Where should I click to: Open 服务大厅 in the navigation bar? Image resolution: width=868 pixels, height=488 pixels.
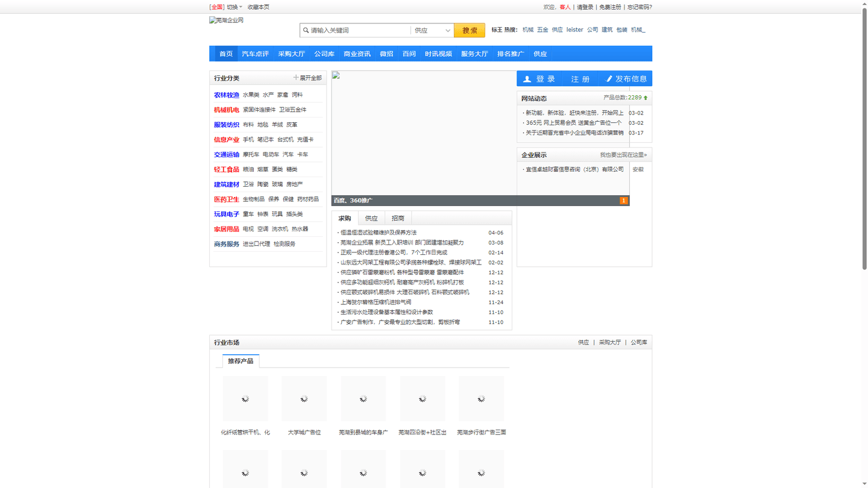[x=474, y=54]
